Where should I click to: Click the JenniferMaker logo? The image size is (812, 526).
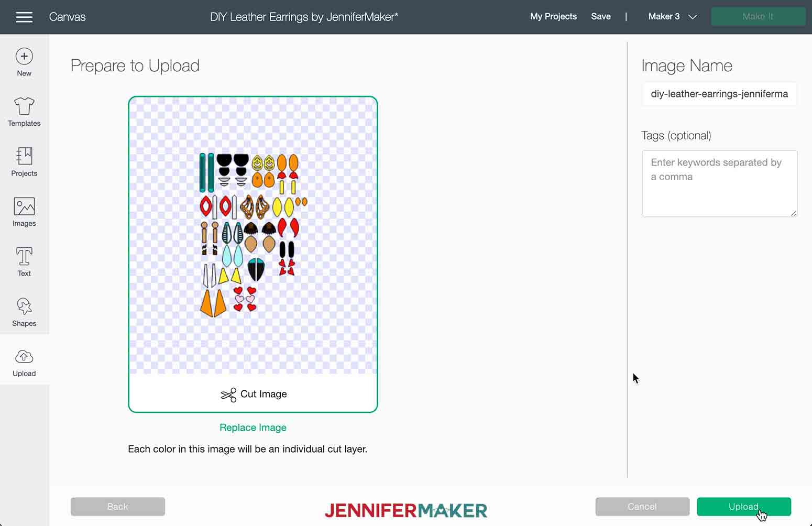406,510
